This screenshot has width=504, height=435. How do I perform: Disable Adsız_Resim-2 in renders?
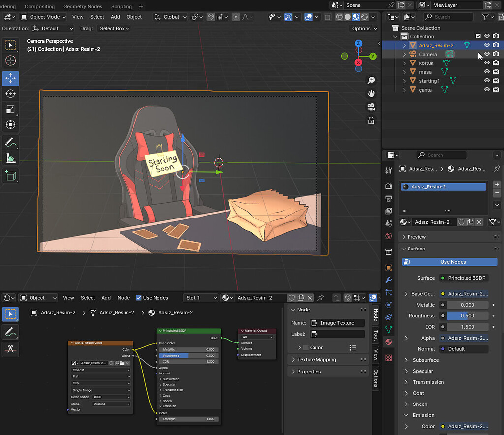[x=496, y=45]
